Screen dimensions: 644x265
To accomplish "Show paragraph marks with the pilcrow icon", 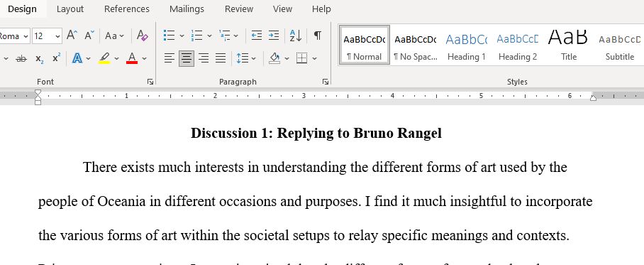I will (318, 36).
